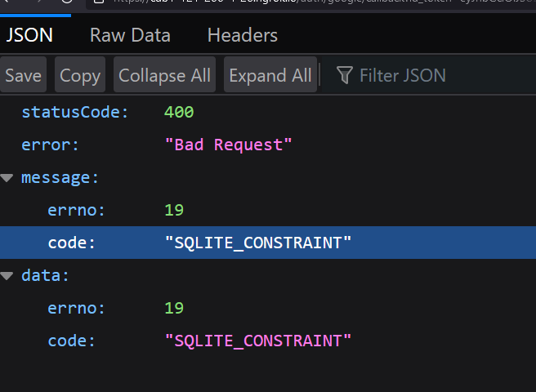Image resolution: width=536 pixels, height=392 pixels.
Task: Copy the JSON with Copy button
Action: (80, 75)
